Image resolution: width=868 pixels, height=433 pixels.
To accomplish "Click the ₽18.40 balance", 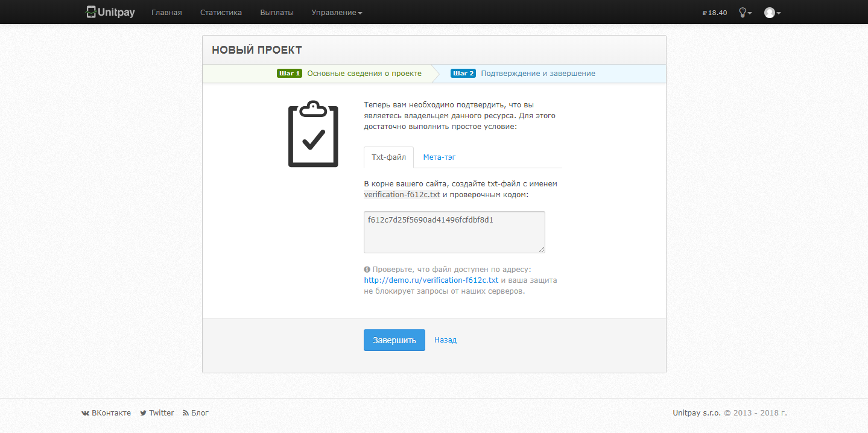I will [x=715, y=12].
